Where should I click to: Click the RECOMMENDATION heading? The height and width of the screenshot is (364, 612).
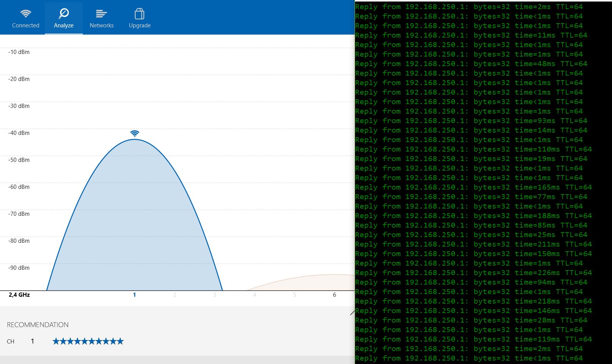(38, 325)
